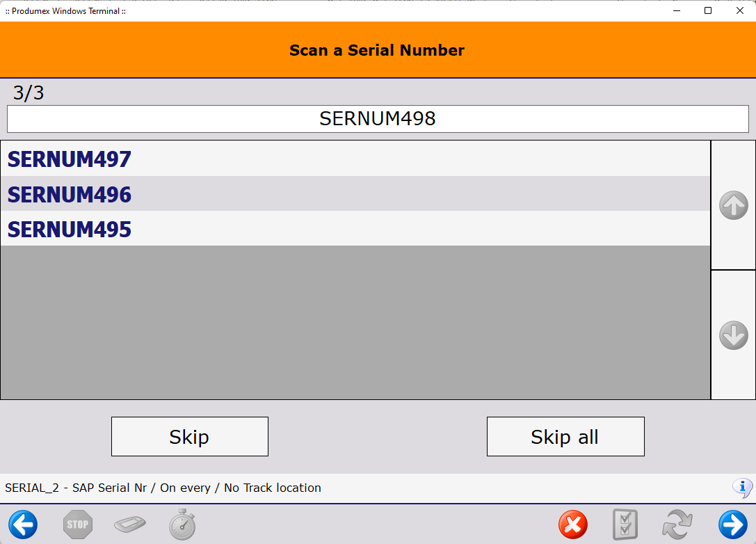
Task: Click the up scroll arrow beside the list
Action: click(733, 205)
